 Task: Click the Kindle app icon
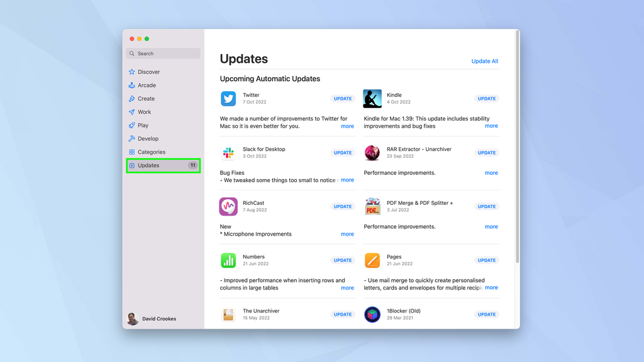click(373, 99)
